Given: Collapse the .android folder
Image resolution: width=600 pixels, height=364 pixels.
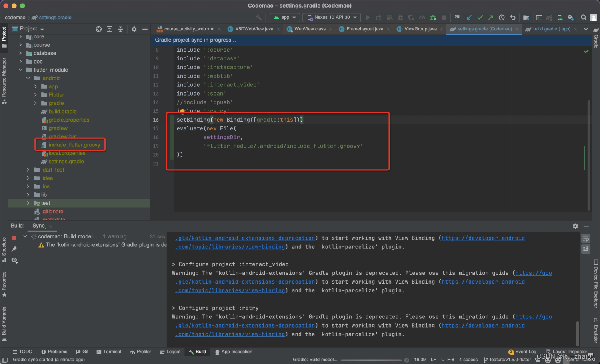Looking at the screenshot, I should tap(28, 78).
